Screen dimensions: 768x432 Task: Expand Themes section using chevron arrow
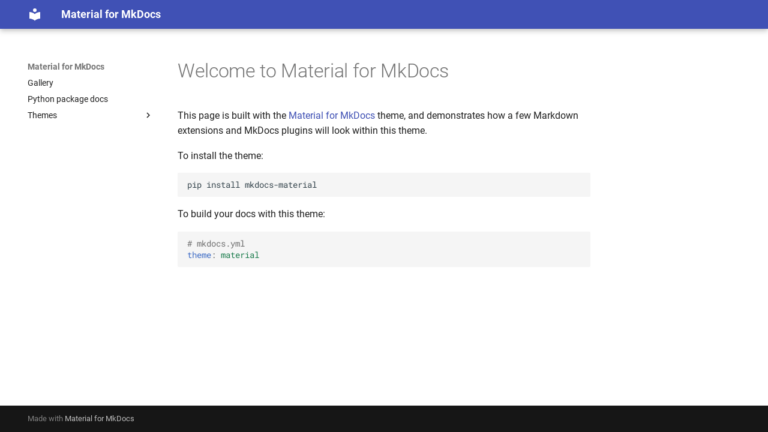(x=148, y=115)
